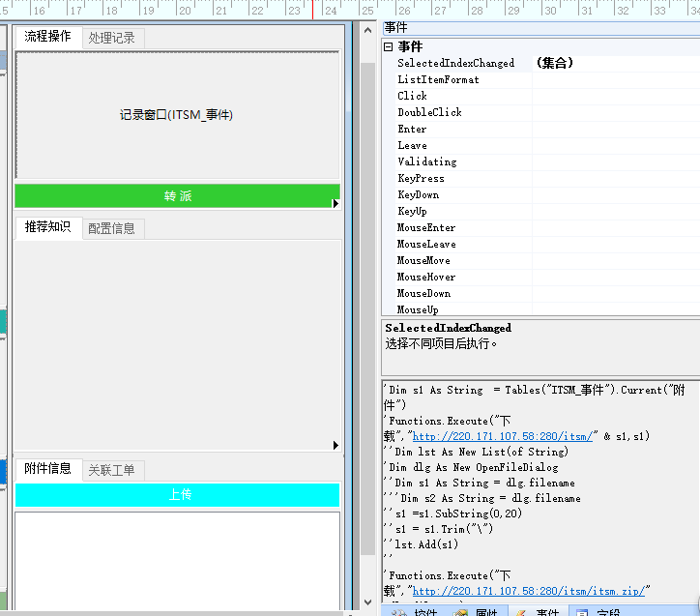Select the 流程操作 tab
The image size is (700, 616).
(x=47, y=37)
